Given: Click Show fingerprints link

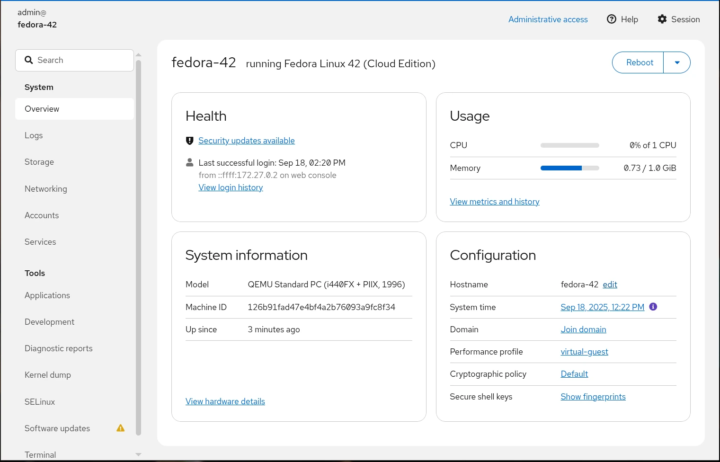Looking at the screenshot, I should tap(593, 396).
